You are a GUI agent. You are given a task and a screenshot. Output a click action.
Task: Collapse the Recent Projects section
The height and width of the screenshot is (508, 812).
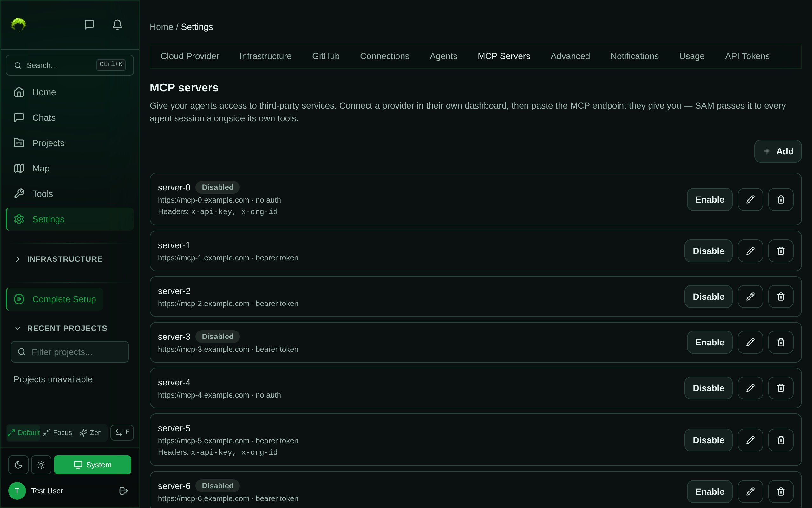coord(67,328)
